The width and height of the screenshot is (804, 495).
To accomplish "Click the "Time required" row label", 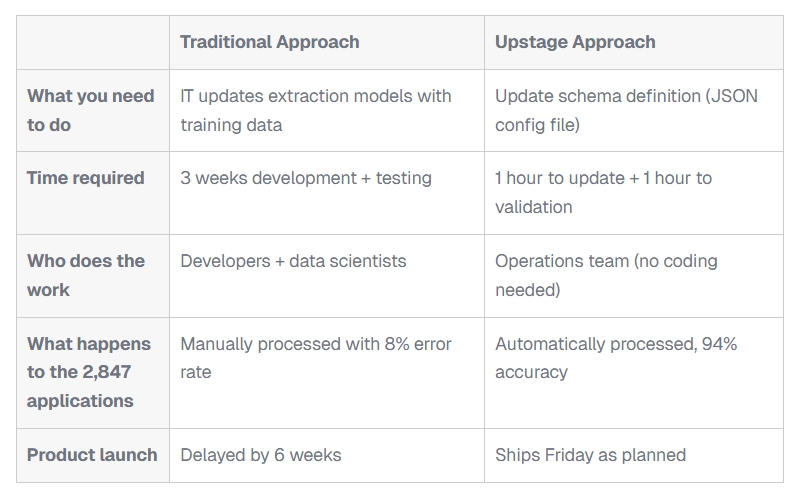I will point(86,178).
